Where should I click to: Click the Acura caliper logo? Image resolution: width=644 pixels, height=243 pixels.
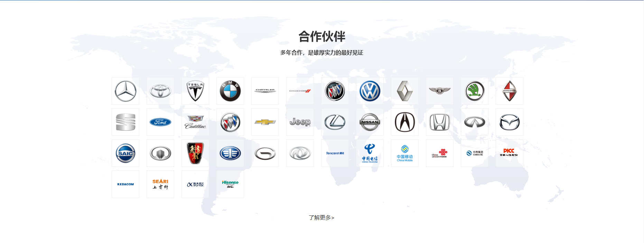coord(405,122)
